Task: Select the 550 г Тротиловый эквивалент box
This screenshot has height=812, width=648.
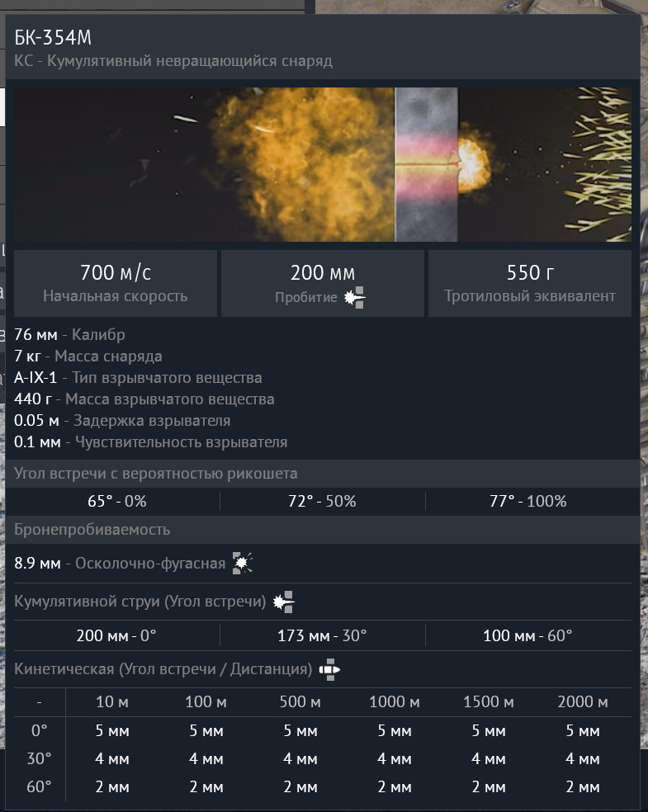Action: 529,283
